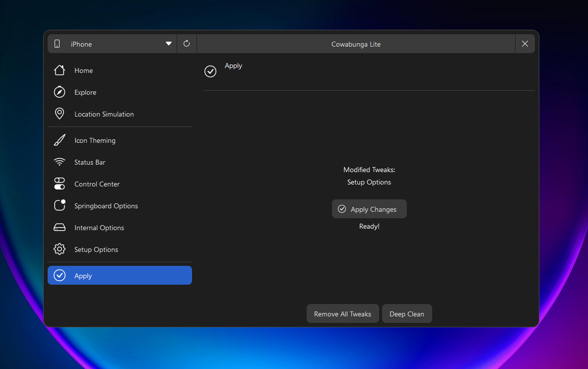Click the Ready! status text
The image size is (588, 369).
[x=369, y=226]
